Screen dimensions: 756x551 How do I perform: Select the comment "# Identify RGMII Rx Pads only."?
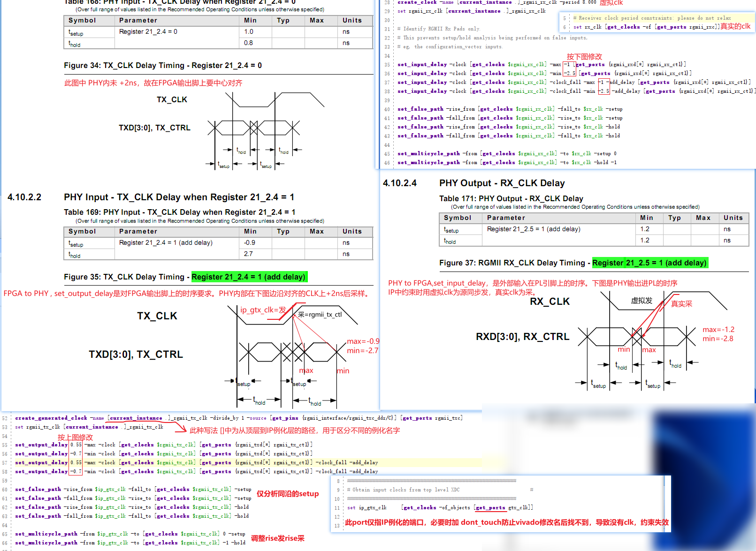(x=438, y=29)
